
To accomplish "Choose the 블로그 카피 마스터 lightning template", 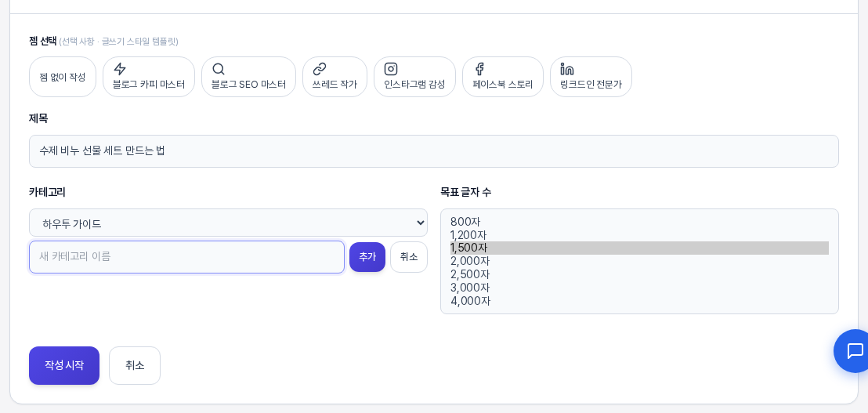I will click(149, 77).
